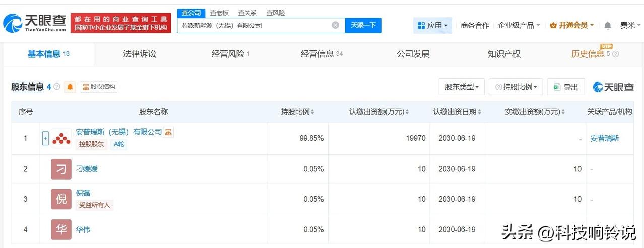The height and width of the screenshot is (248, 644).
Task: Switch to the 基本信息 tab
Action: 48,54
